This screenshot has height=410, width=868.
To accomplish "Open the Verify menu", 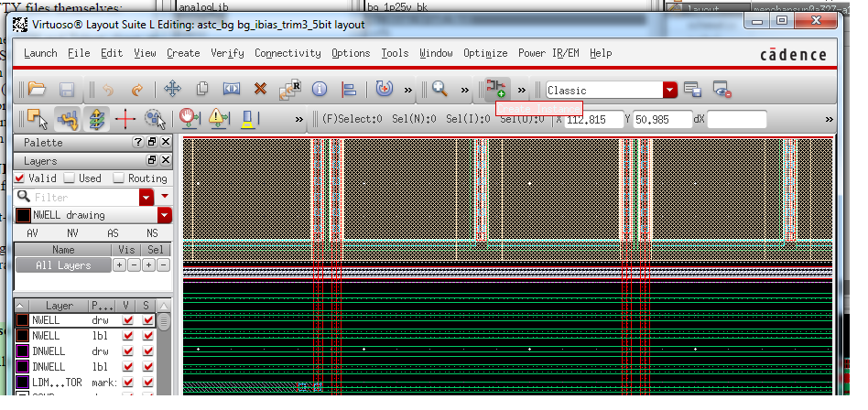I will (227, 53).
